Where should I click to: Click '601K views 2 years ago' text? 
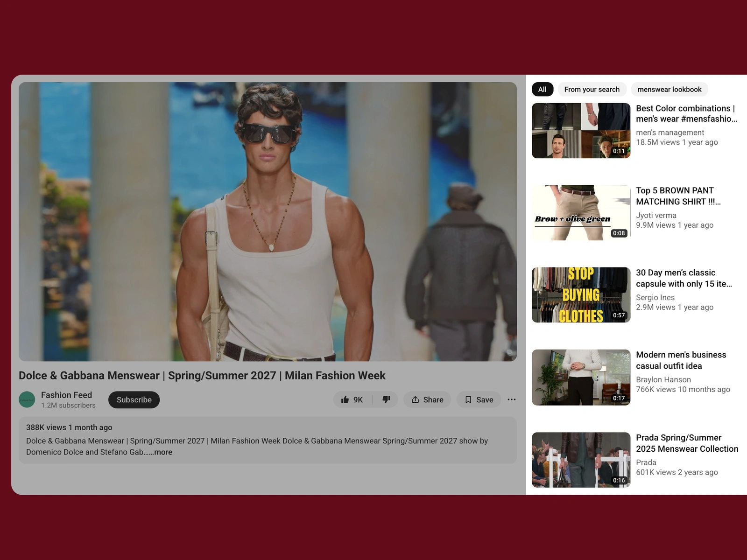point(677,472)
